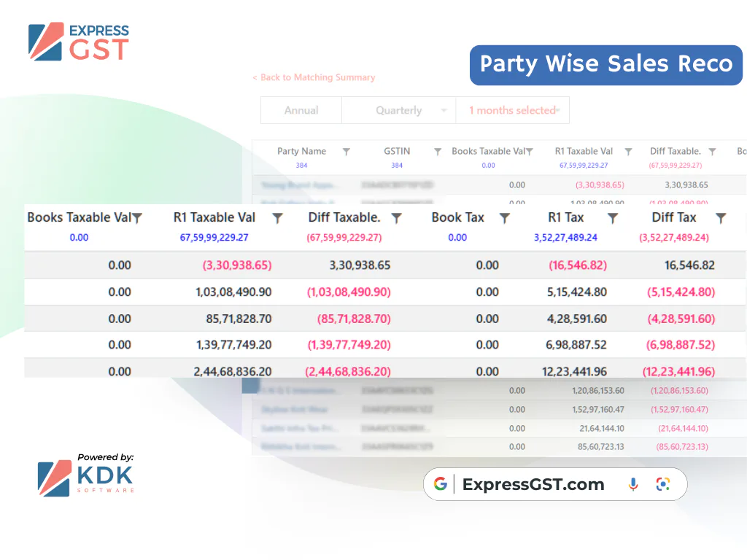Image resolution: width=747 pixels, height=560 pixels.
Task: Click the microphone voice search icon
Action: 633,484
